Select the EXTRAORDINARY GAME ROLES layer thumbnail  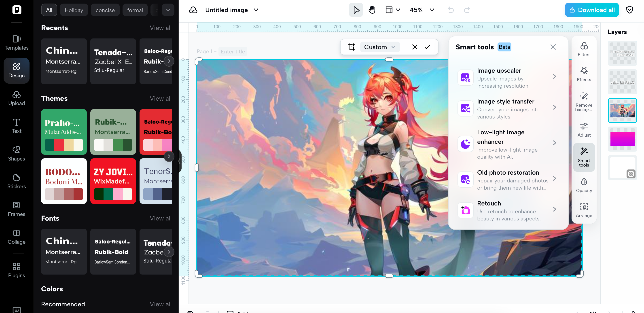622,53
